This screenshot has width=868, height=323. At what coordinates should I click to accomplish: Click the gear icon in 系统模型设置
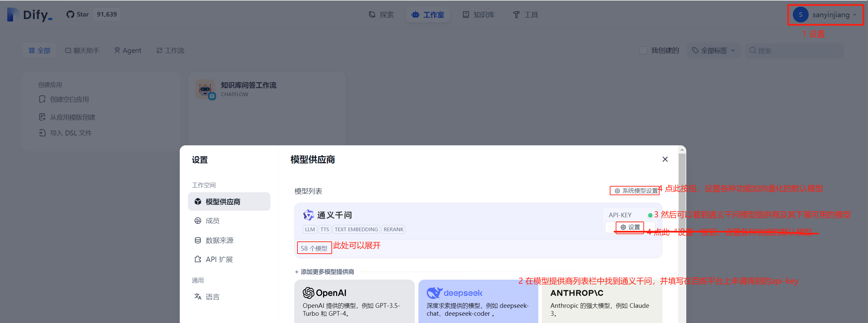click(617, 191)
